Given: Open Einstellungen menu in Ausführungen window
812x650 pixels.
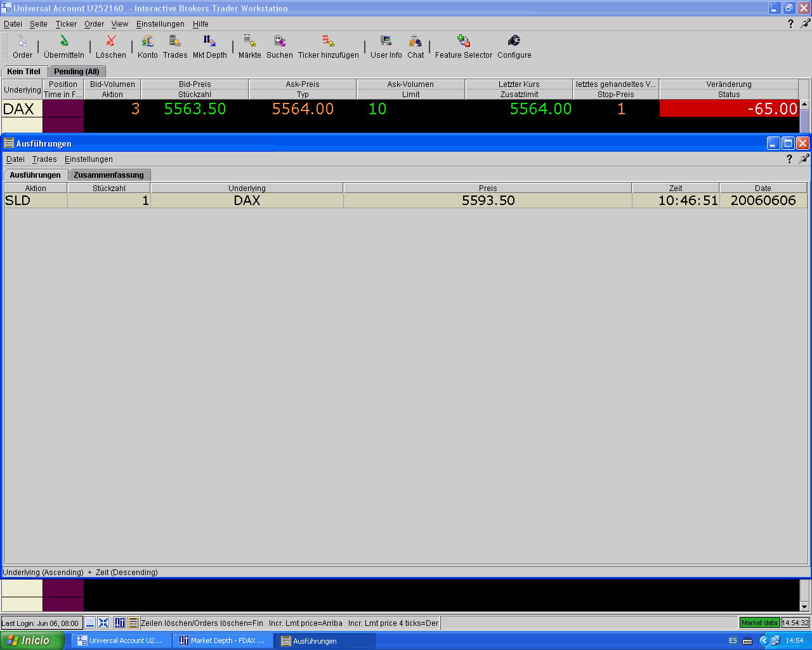Looking at the screenshot, I should 89,159.
